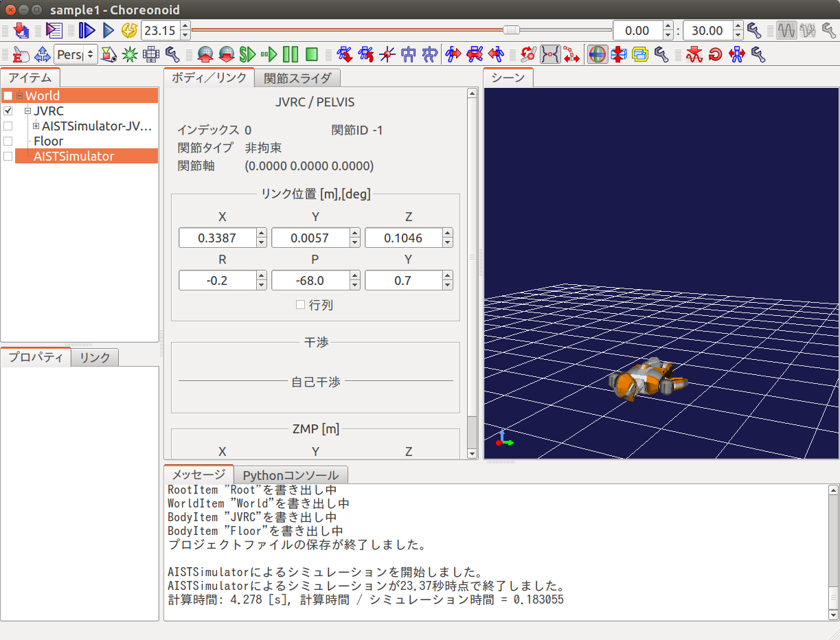The height and width of the screenshot is (640, 840).
Task: Click the time bar slider handle
Action: coord(512,30)
